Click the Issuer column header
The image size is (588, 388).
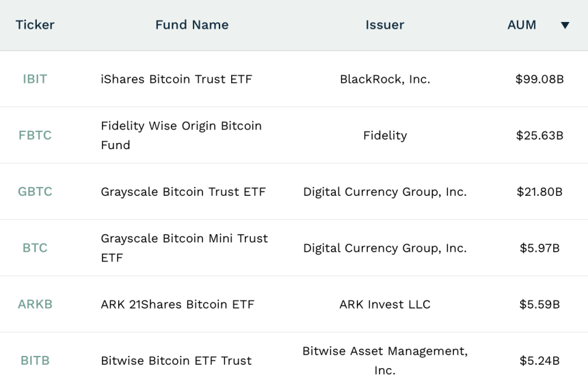(384, 25)
